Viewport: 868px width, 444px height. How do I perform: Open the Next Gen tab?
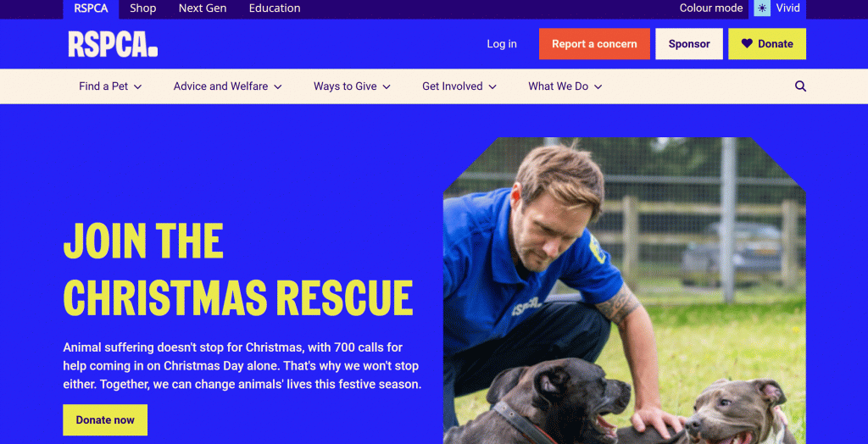(203, 8)
